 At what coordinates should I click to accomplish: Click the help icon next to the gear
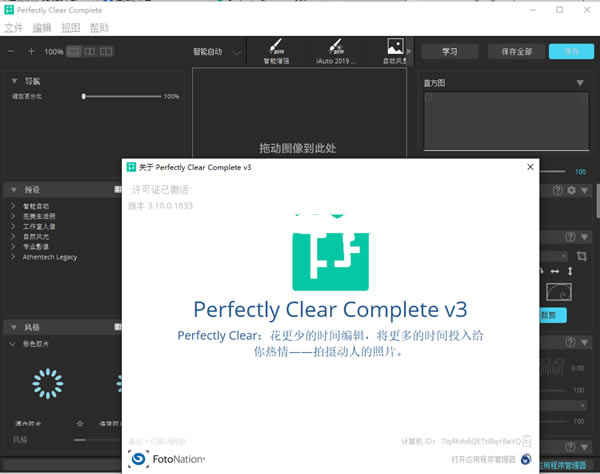click(x=558, y=190)
